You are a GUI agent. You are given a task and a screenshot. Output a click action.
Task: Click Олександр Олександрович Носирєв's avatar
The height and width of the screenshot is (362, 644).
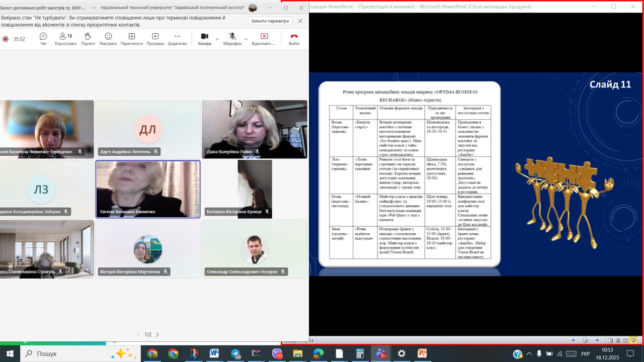[255, 249]
